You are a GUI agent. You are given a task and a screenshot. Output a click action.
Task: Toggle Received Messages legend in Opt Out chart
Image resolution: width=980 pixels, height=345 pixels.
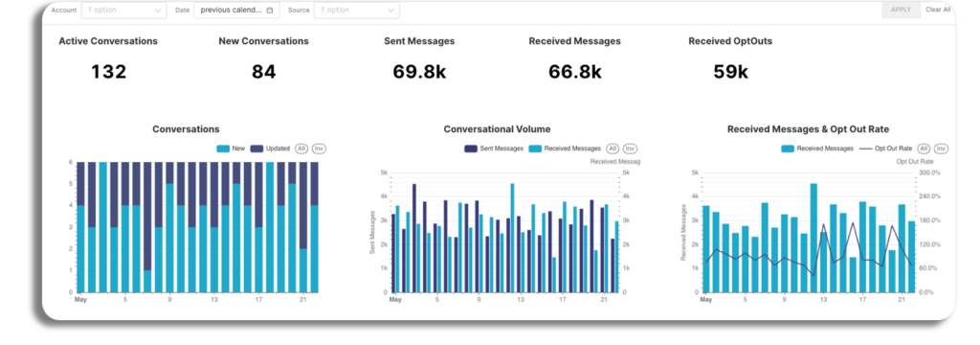click(x=817, y=149)
